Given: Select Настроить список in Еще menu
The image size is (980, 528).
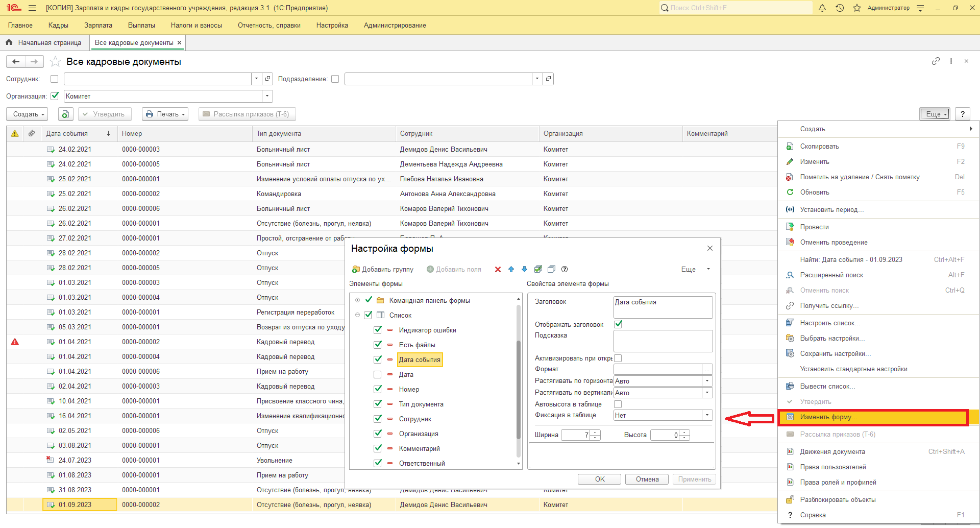Looking at the screenshot, I should click(830, 323).
